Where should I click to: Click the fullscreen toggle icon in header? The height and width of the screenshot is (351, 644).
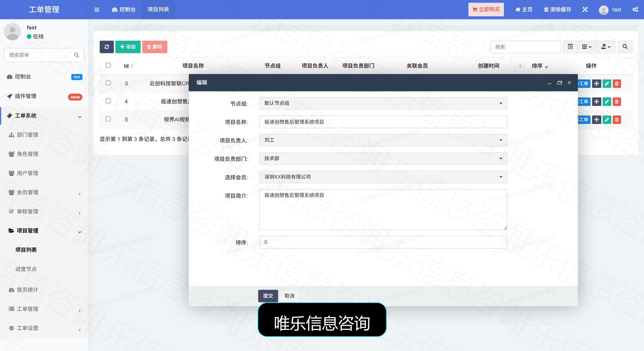(585, 9)
